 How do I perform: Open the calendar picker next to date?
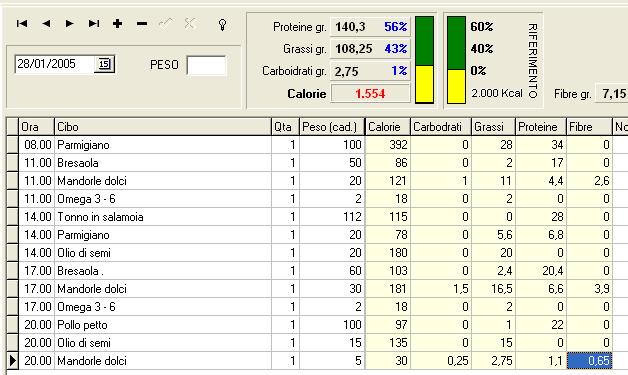pos(104,64)
